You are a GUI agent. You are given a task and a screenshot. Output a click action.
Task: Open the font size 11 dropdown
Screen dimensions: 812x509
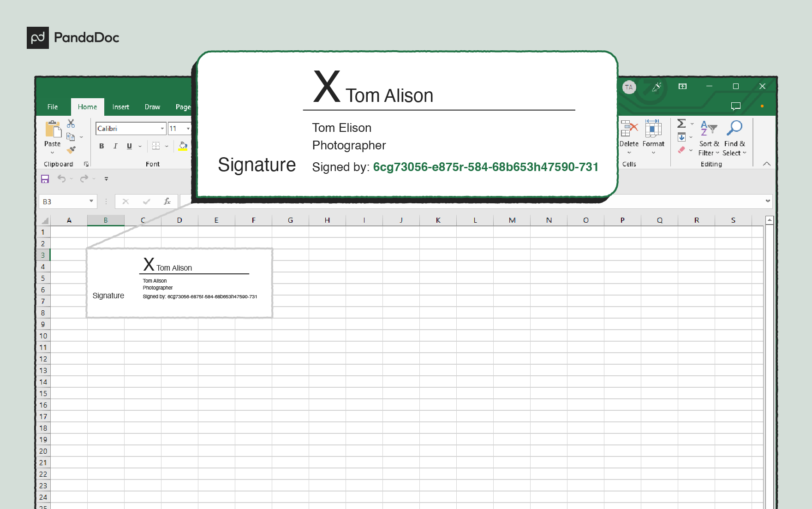[x=188, y=128]
